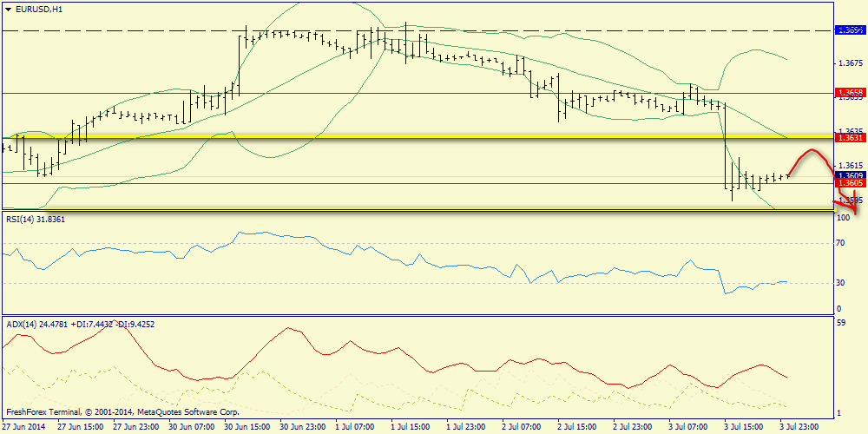Select the 1.3675 price scale value

849,63
